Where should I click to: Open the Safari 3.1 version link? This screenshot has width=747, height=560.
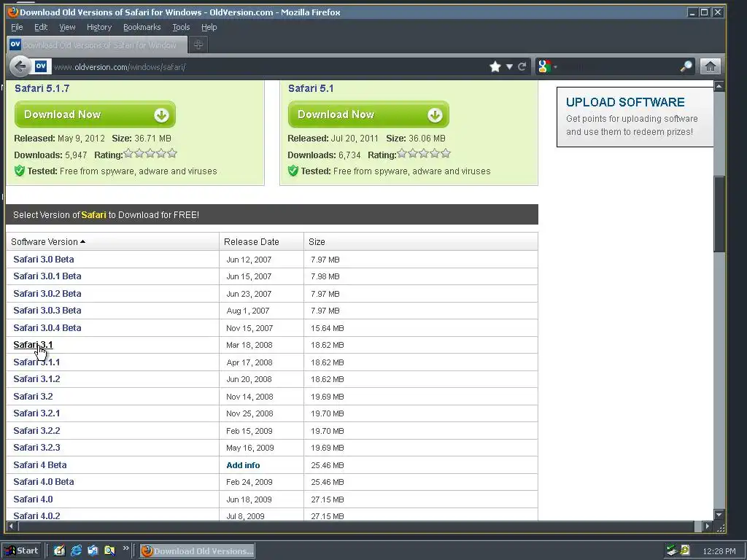tap(33, 345)
